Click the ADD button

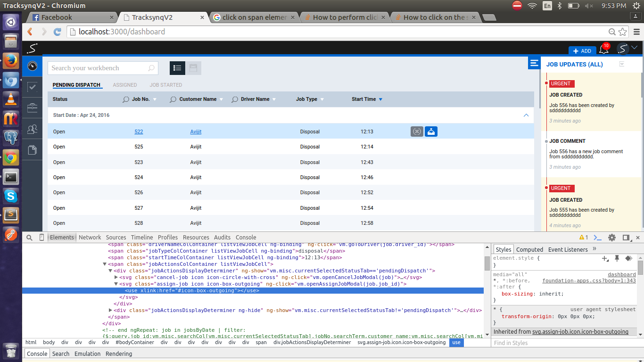pos(582,51)
